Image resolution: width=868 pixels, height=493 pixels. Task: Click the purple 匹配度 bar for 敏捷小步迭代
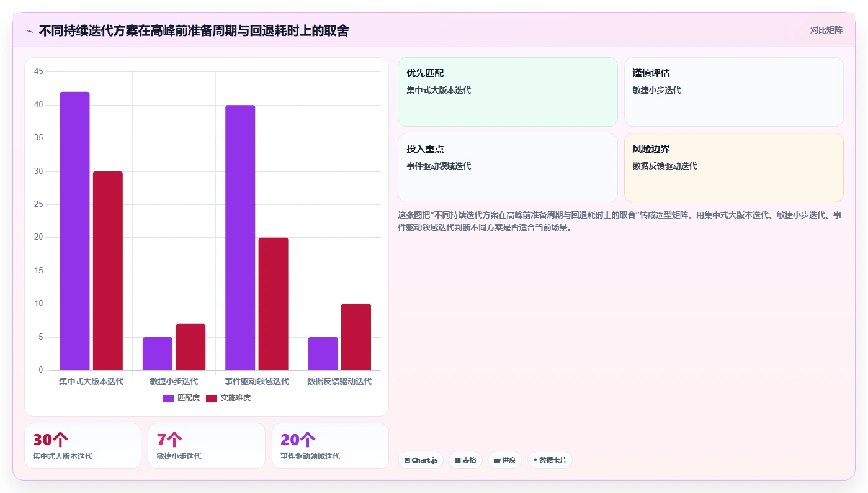[158, 354]
